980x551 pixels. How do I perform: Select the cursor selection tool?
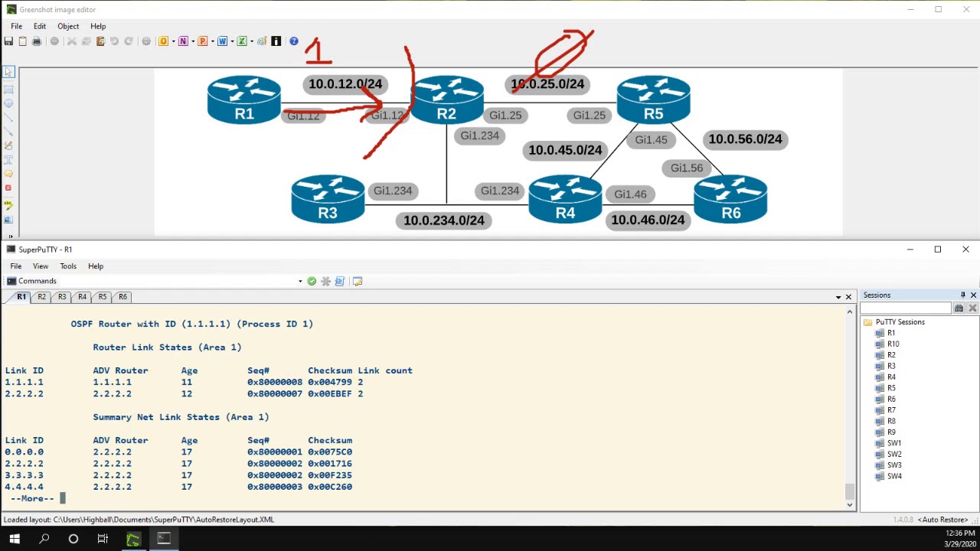pyautogui.click(x=8, y=72)
